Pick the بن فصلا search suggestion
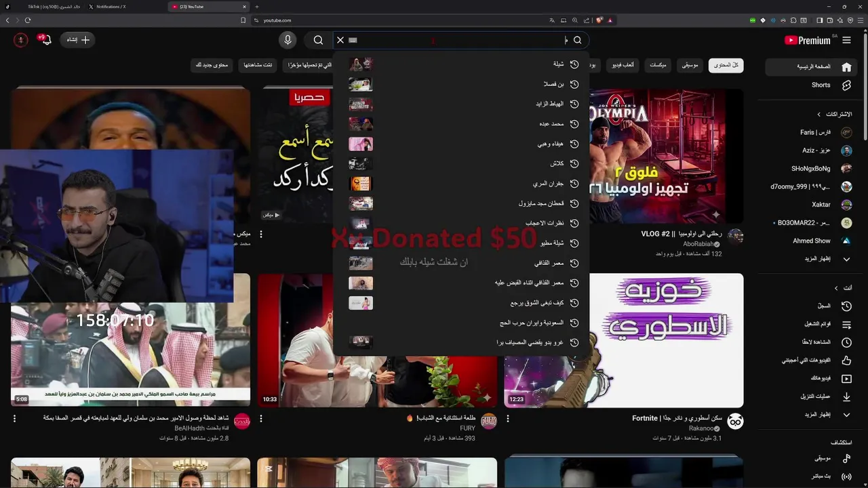Image resolution: width=868 pixels, height=488 pixels. tap(461, 84)
